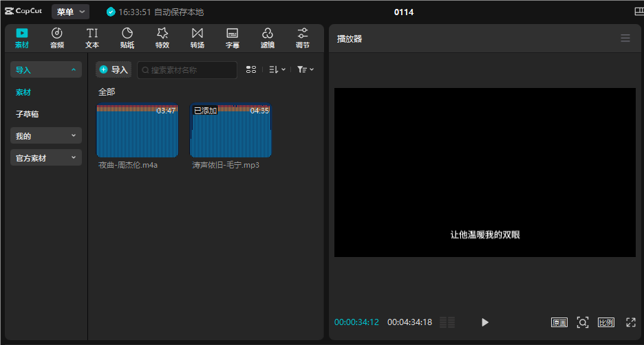Open the 贴纸 stickers tab
This screenshot has width=644, height=345.
(x=127, y=38)
